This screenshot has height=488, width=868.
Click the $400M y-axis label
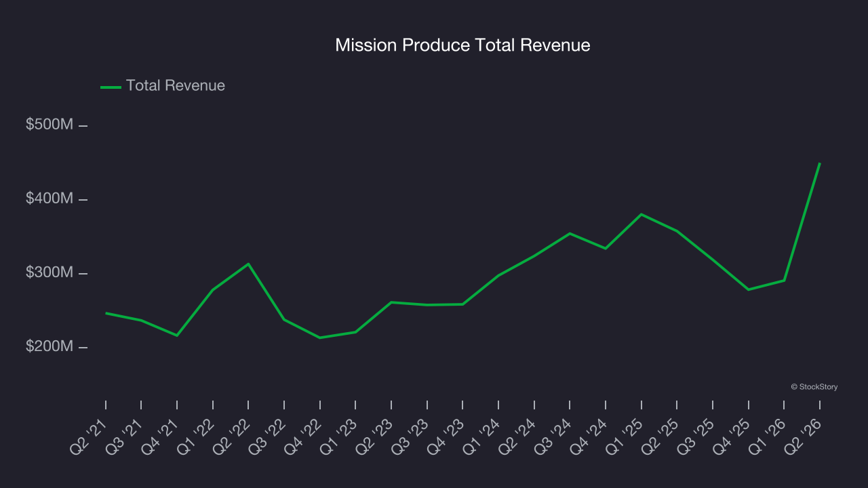click(x=49, y=199)
